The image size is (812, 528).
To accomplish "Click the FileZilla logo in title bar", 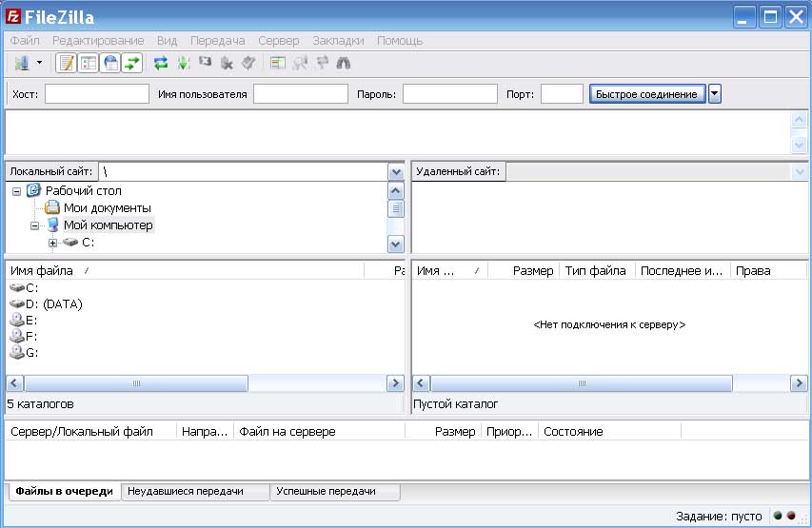I will [13, 16].
